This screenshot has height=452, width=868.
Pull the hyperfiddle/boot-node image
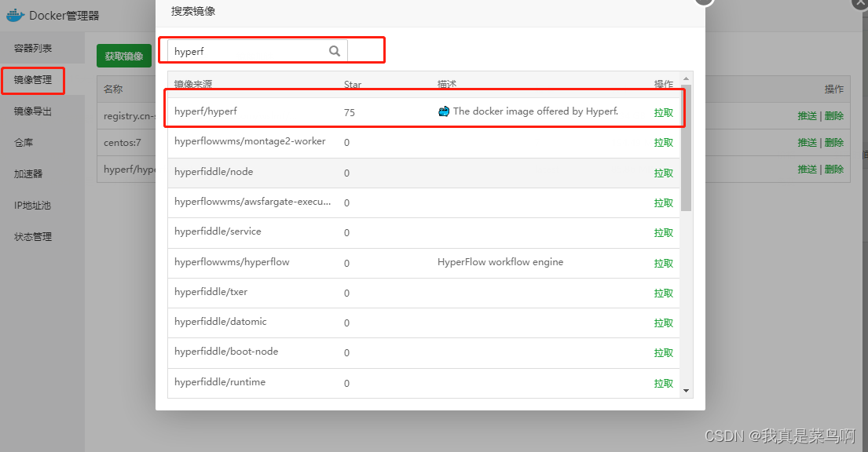pos(663,352)
